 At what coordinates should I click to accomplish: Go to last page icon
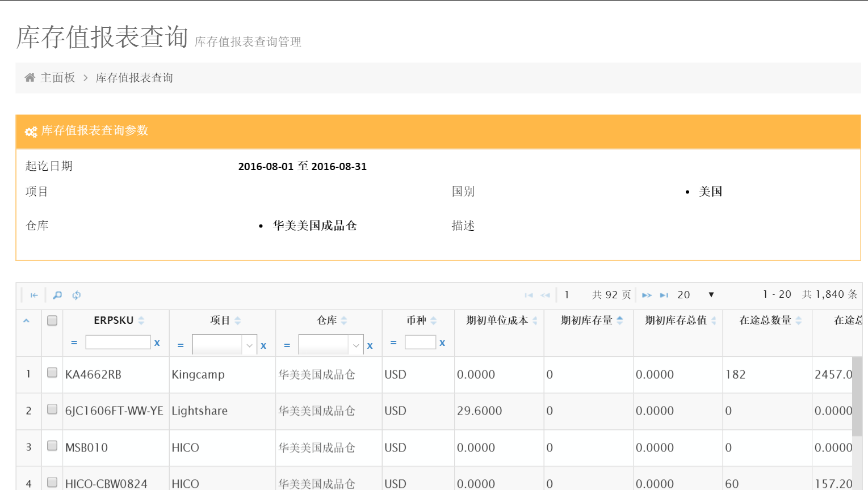pos(664,295)
